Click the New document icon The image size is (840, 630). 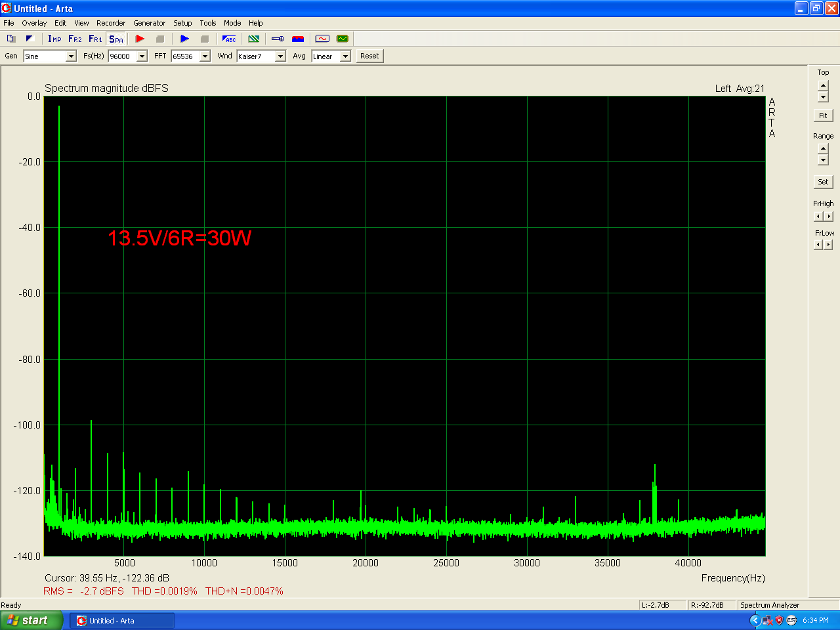[x=10, y=39]
